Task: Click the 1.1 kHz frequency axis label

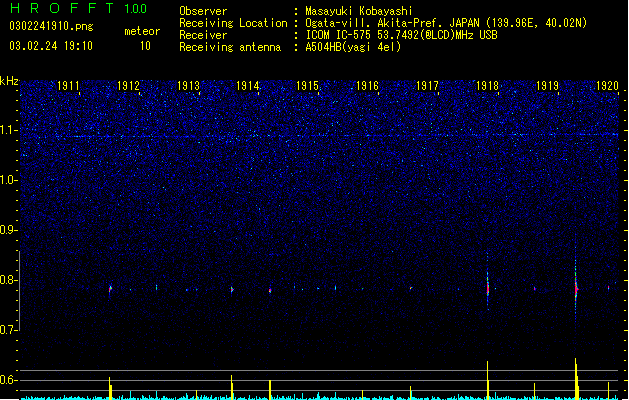Action: point(8,130)
